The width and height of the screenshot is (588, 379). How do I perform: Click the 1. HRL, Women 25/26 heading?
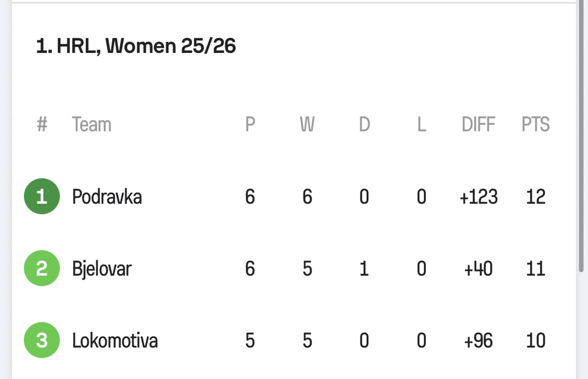coord(136,46)
